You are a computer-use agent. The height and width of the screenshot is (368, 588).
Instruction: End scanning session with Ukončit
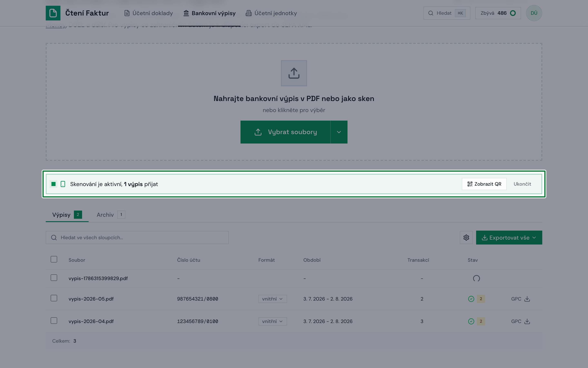click(x=522, y=184)
